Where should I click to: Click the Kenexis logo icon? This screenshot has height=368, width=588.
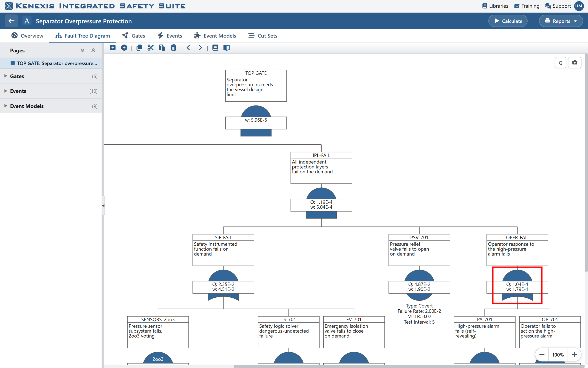pos(9,6)
